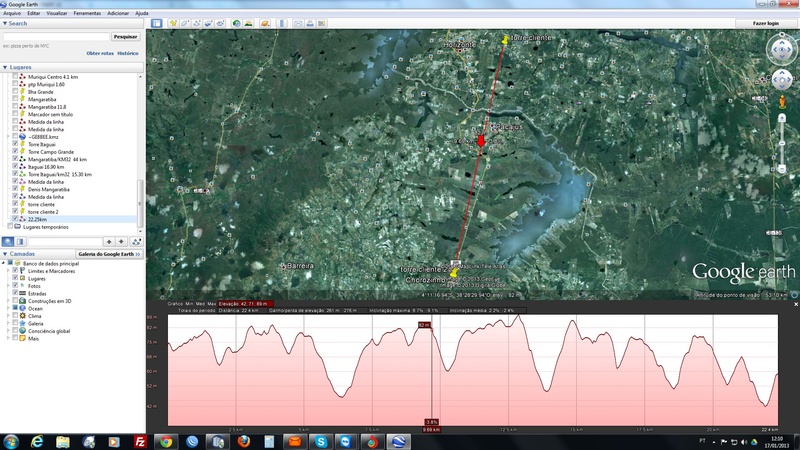Uncheck the Denis Mangaratiba checkbox

tap(15, 189)
